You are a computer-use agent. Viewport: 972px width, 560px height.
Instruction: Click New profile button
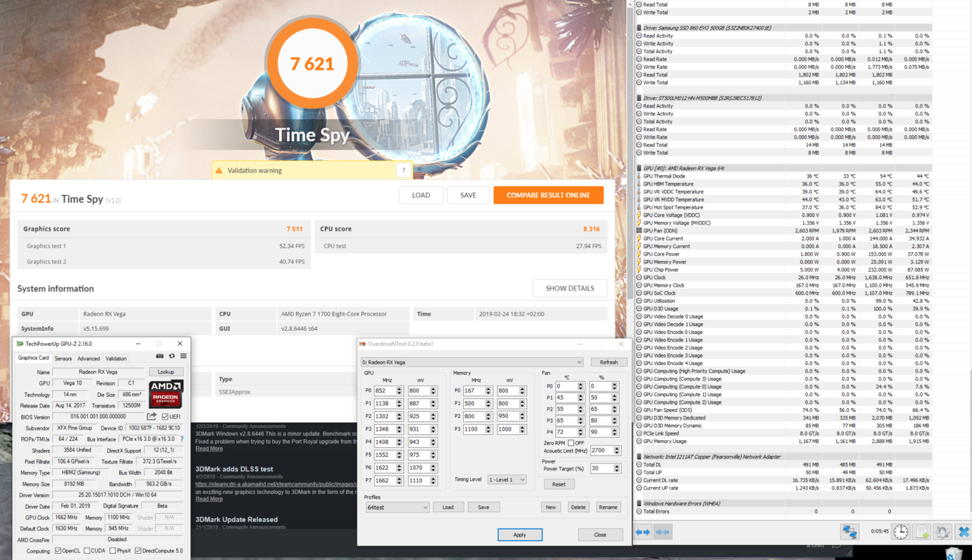[x=551, y=507]
